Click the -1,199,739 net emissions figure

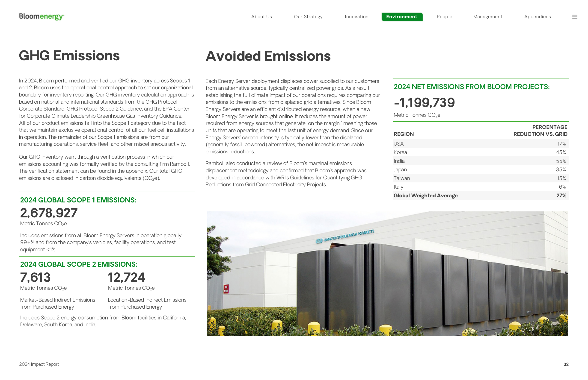click(424, 103)
